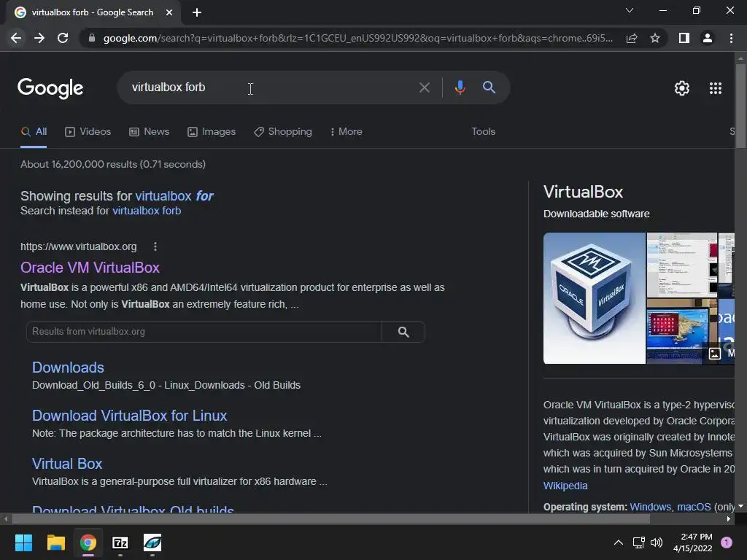The width and height of the screenshot is (747, 560).
Task: Open Google quick settings gear
Action: (682, 88)
